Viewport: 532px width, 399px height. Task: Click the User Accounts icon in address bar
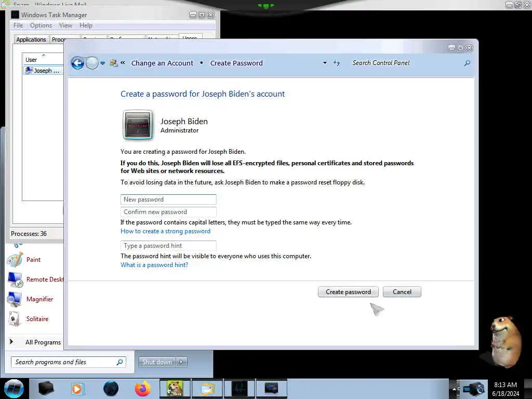[113, 63]
